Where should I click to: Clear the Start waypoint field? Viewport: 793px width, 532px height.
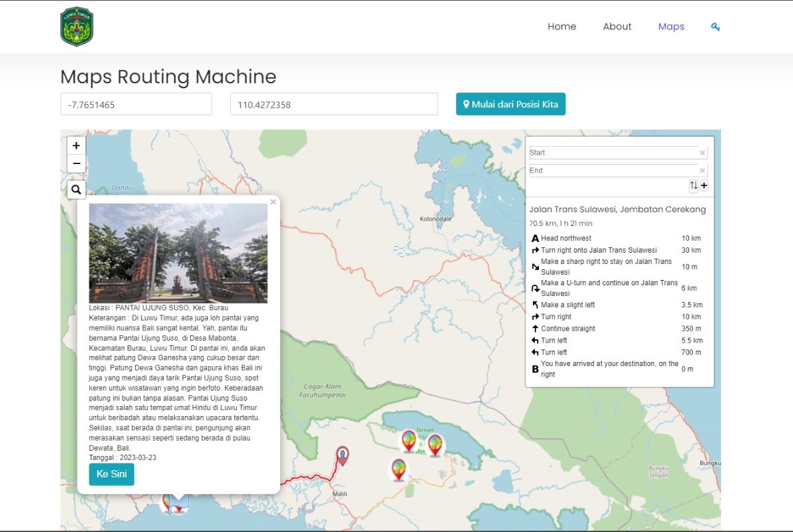702,153
